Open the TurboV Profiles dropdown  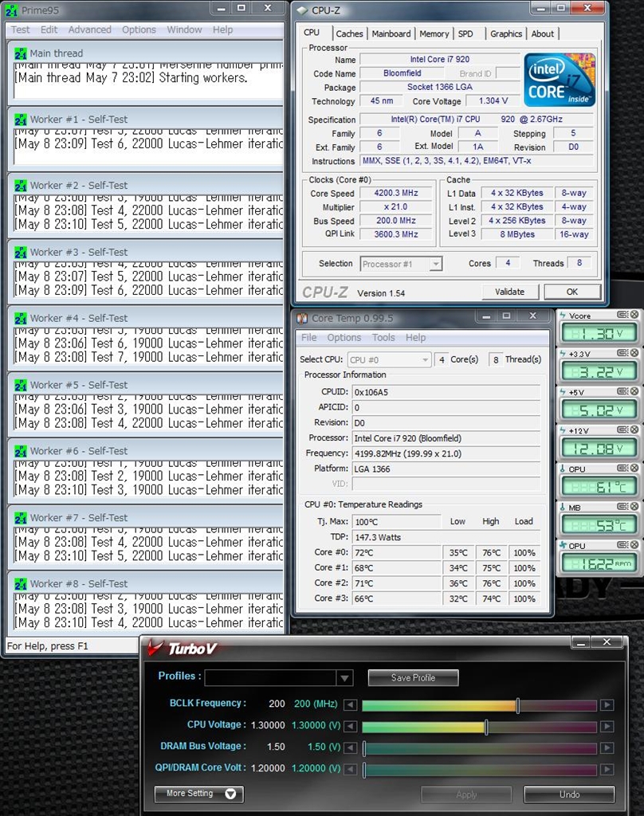click(344, 678)
